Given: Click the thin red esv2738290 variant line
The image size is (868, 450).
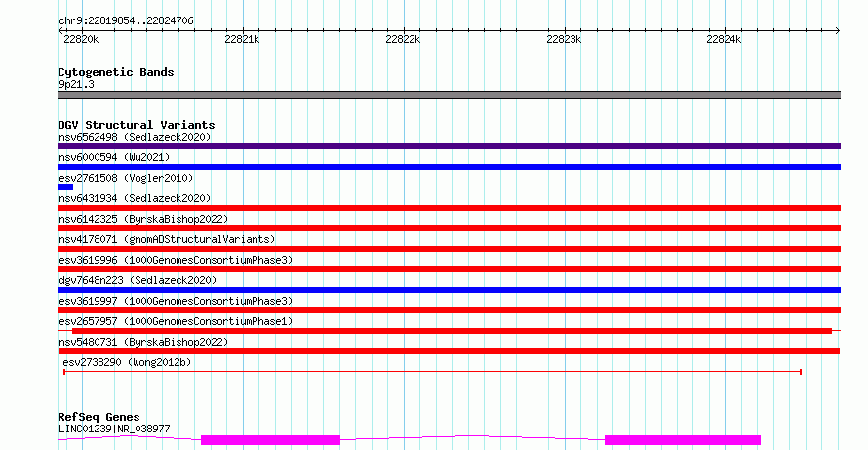Looking at the screenshot, I should pyautogui.click(x=432, y=372).
